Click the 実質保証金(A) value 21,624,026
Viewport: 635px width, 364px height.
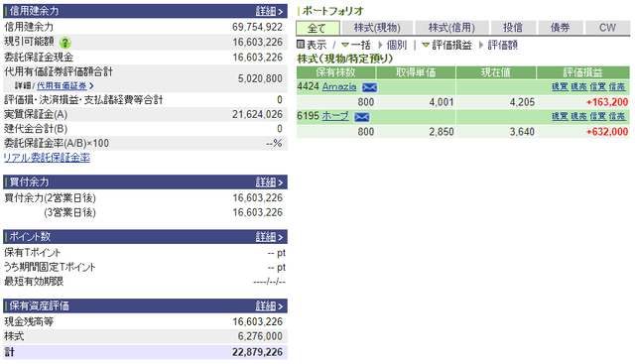point(257,115)
